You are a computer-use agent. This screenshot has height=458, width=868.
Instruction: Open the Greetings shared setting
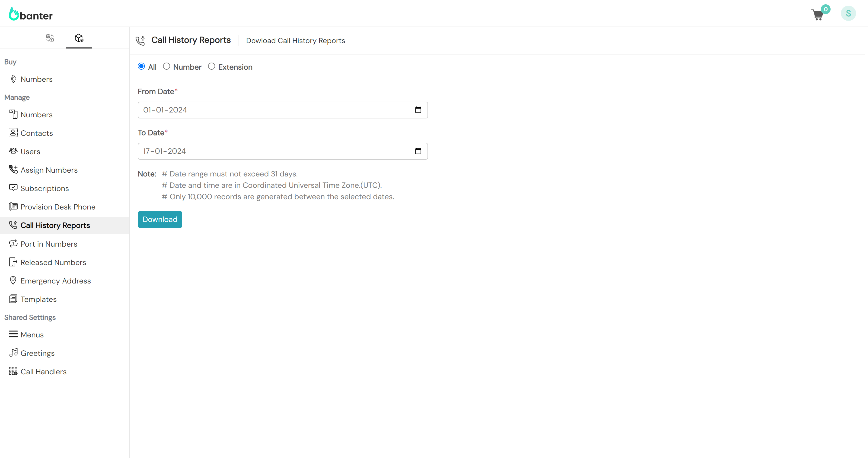(x=37, y=353)
